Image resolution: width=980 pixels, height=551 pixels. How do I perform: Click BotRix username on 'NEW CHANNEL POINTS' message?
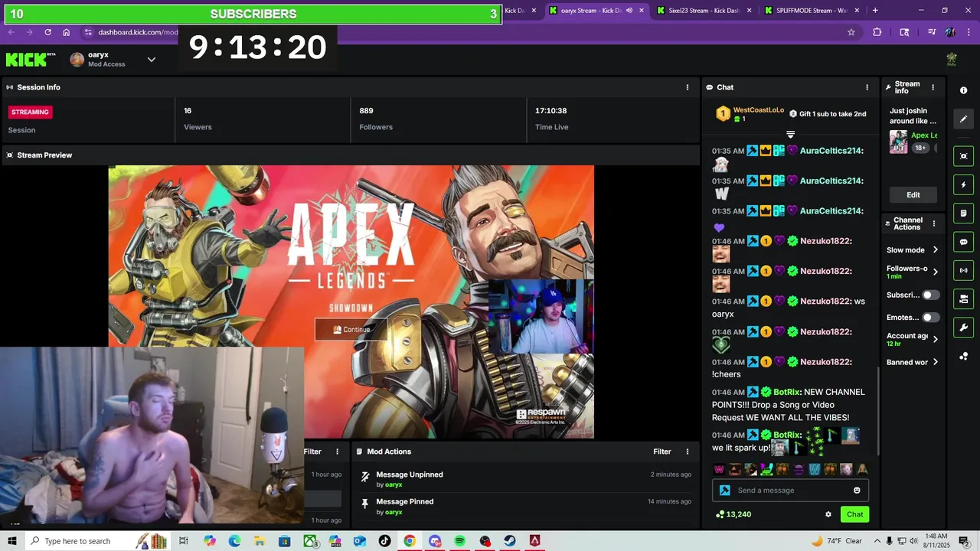(787, 392)
